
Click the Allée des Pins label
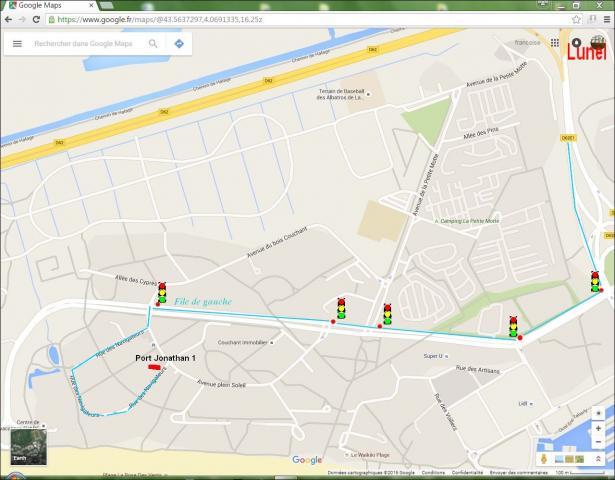tap(481, 133)
